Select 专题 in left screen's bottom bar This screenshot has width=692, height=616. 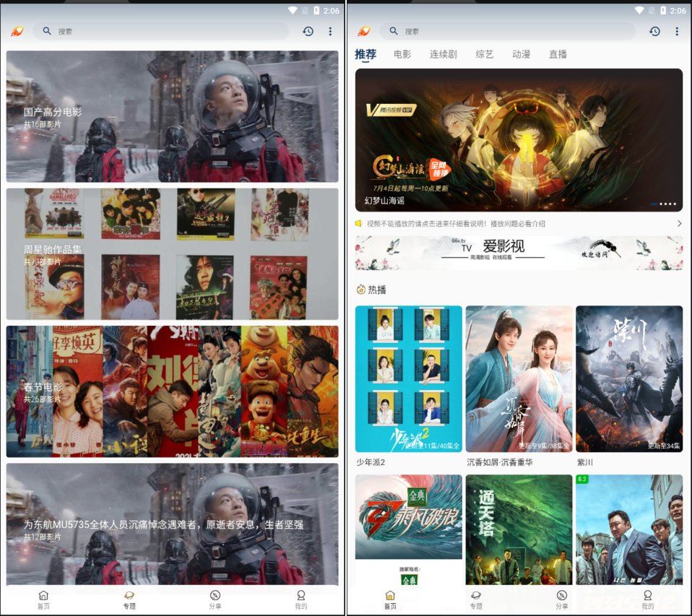tap(129, 600)
